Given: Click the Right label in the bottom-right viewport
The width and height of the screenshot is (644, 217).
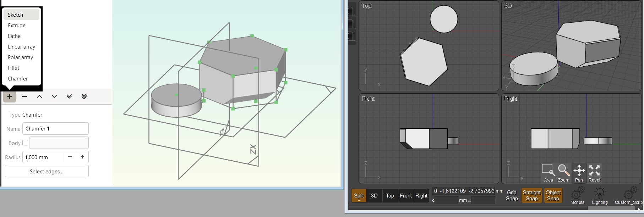Looking at the screenshot, I should pyautogui.click(x=511, y=99).
